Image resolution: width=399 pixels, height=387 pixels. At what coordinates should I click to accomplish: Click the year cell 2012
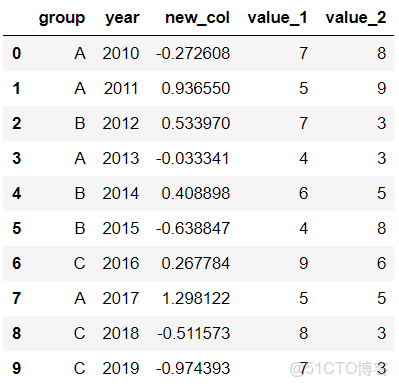pos(121,123)
